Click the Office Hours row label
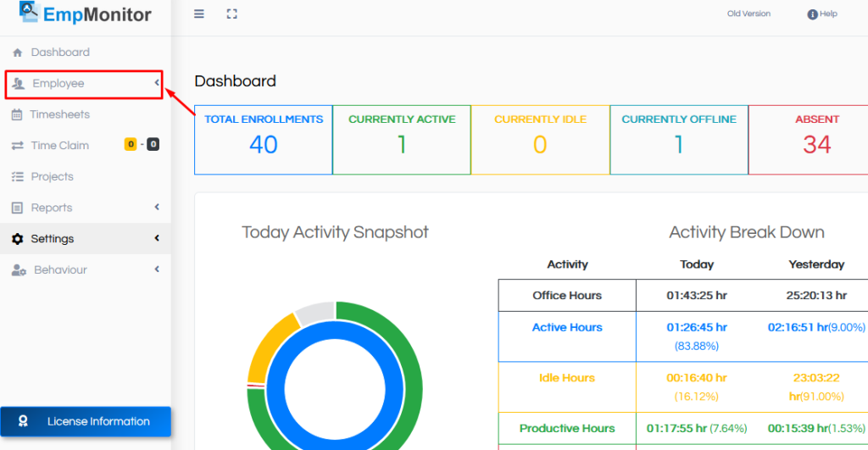 point(567,296)
